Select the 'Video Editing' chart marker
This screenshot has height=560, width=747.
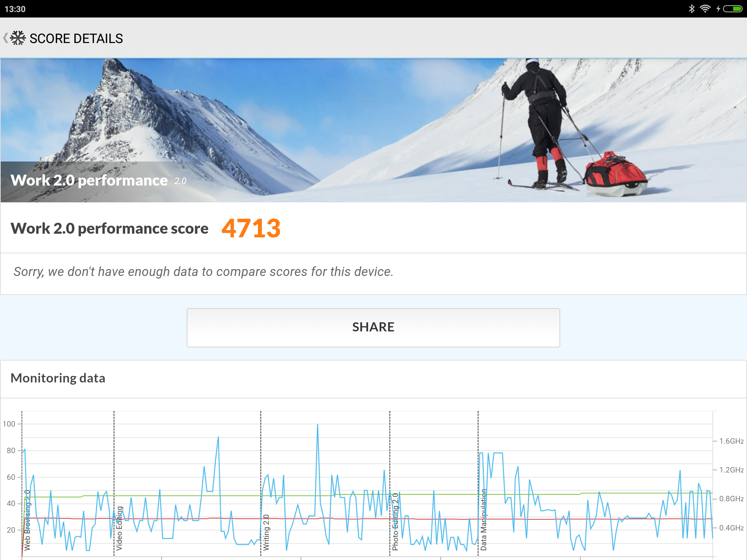click(x=119, y=528)
